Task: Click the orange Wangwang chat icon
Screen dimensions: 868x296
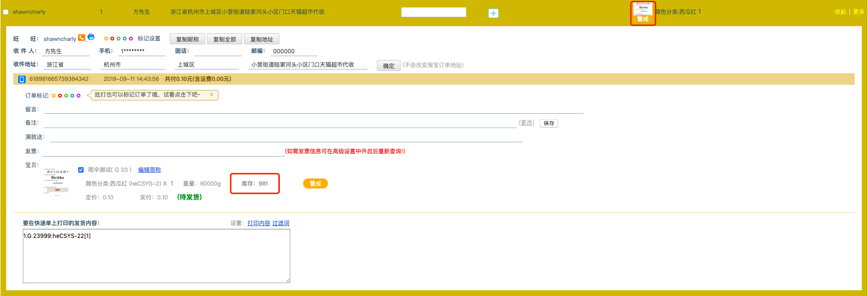Action: tap(81, 38)
